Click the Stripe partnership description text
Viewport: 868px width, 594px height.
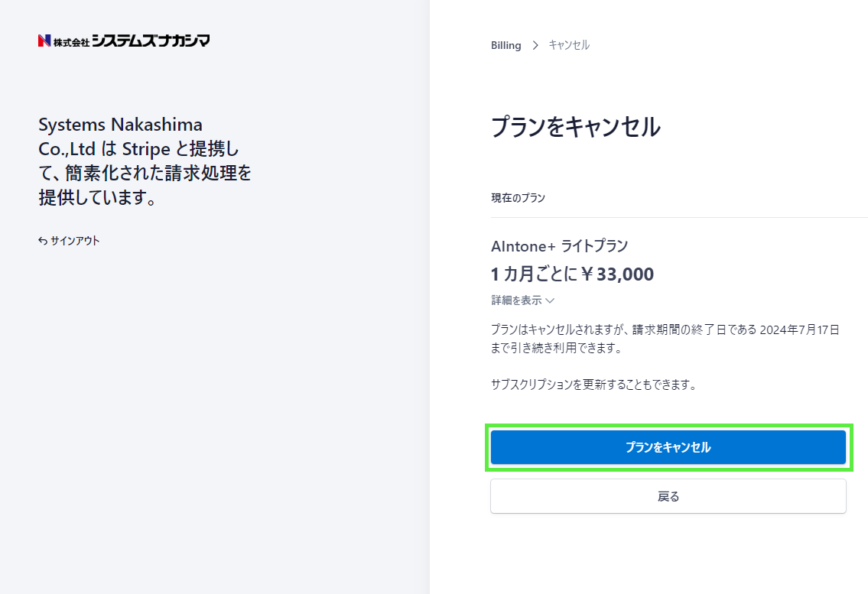[x=145, y=161]
